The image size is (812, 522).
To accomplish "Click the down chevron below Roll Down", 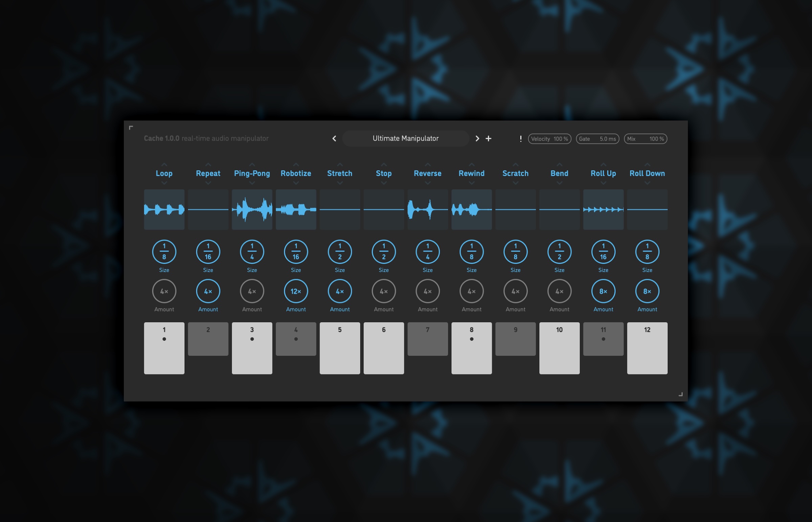I will 647,183.
